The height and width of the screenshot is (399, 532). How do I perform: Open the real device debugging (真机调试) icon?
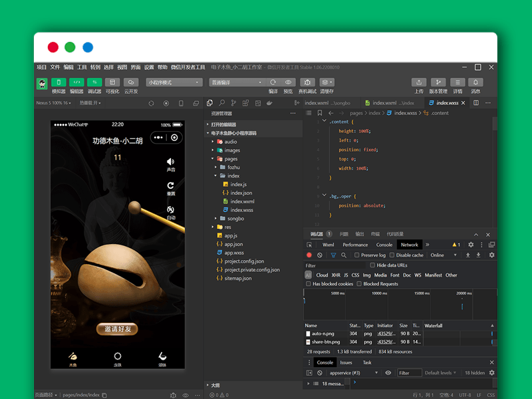(x=307, y=82)
